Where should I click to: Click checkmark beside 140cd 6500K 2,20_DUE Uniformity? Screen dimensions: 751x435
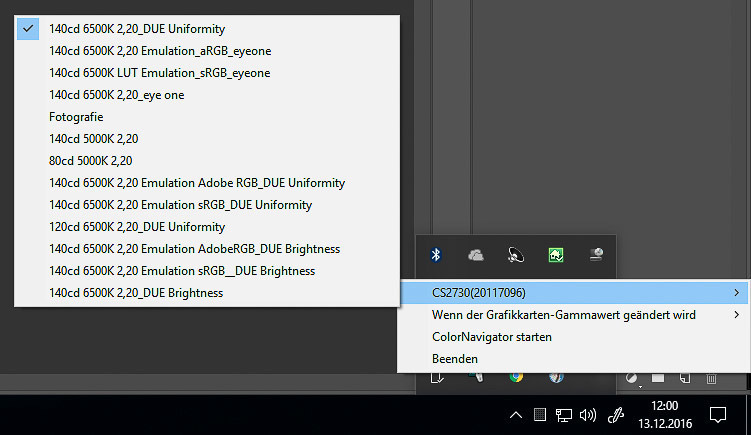point(28,29)
